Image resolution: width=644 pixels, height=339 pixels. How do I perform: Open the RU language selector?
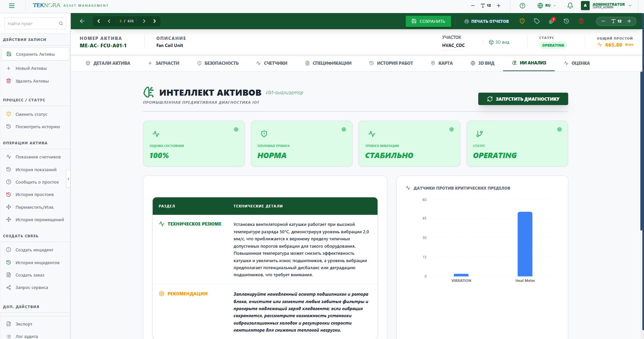[x=547, y=6]
